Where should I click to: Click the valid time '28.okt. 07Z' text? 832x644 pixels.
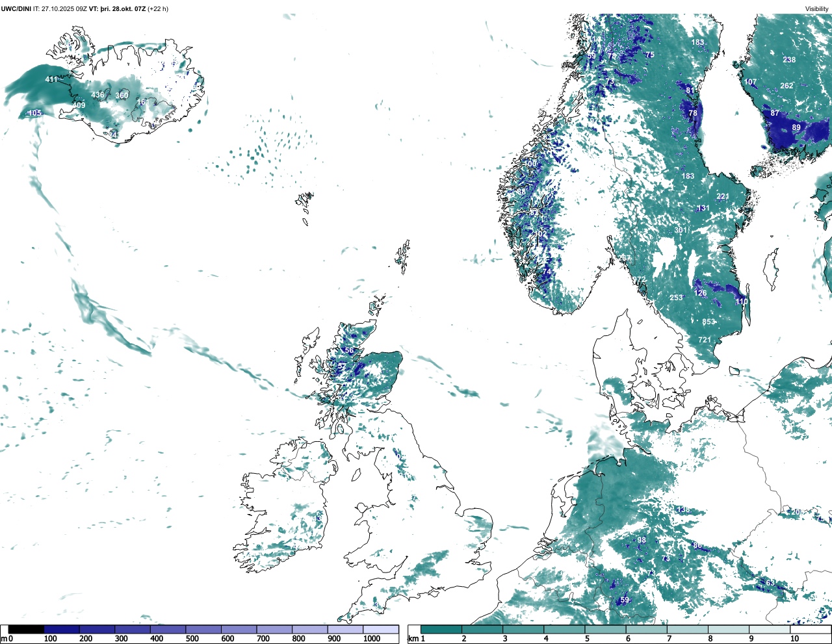tap(127, 9)
